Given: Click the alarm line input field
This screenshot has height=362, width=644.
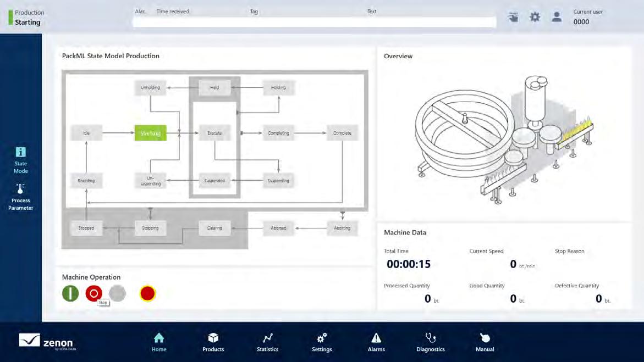Looking at the screenshot, I should [314, 22].
